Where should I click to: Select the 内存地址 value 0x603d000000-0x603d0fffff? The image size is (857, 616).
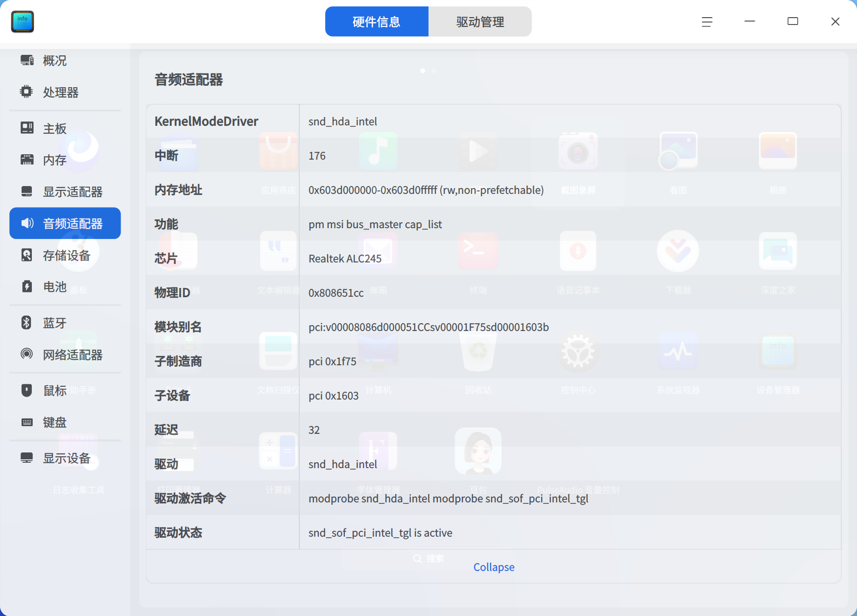coord(426,190)
